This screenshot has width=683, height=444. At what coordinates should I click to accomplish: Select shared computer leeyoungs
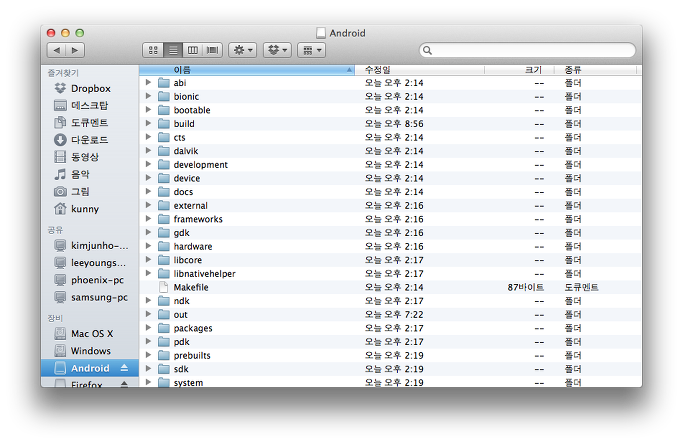90,263
